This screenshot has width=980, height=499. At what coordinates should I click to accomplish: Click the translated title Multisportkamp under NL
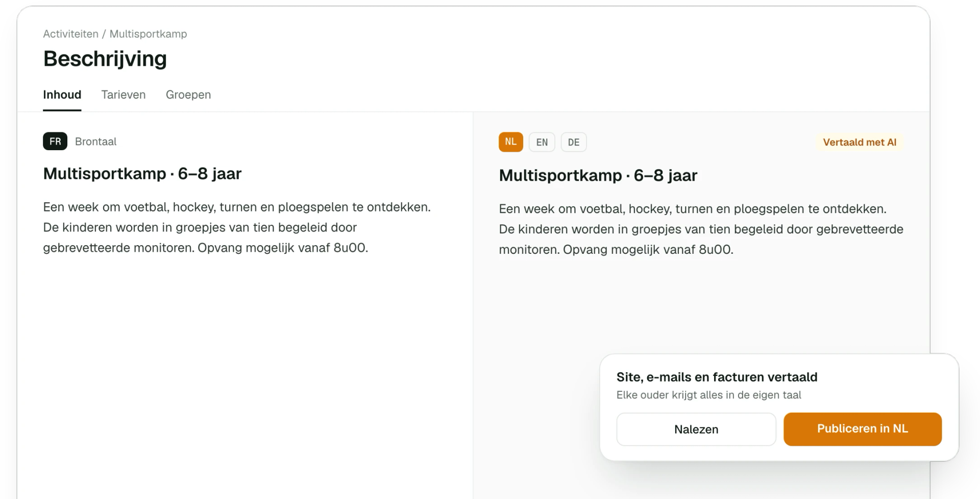click(x=598, y=175)
